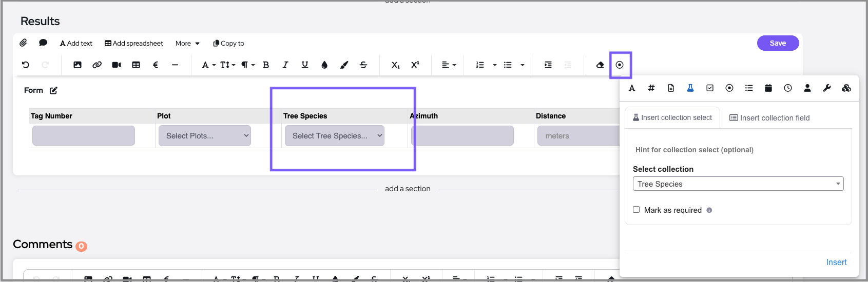The width and height of the screenshot is (868, 282).
Task: Open the Insert collection select tab
Action: point(672,118)
